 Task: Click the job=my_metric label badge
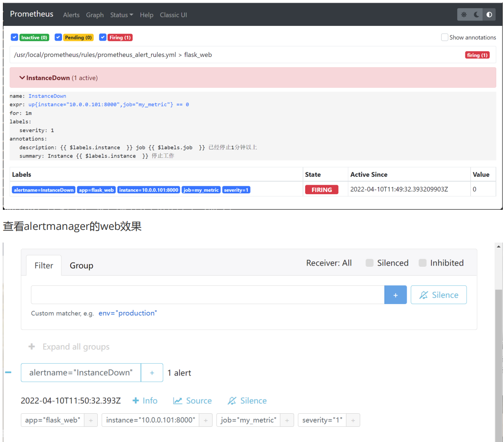(x=201, y=190)
